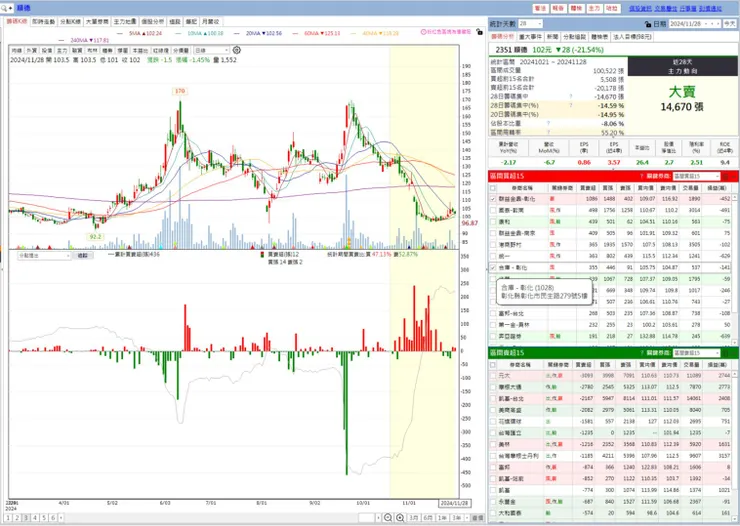This screenshot has height=526, width=740.
Task: Select the 凱基-台北 sell-side row
Action: (x=611, y=399)
